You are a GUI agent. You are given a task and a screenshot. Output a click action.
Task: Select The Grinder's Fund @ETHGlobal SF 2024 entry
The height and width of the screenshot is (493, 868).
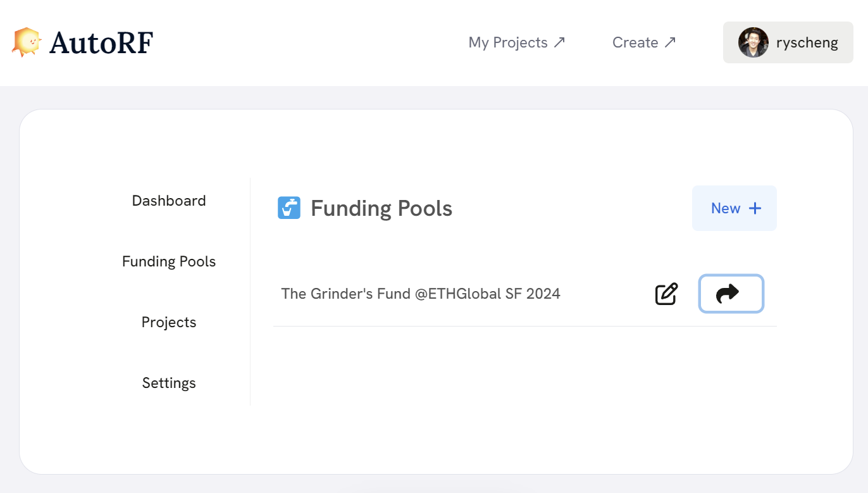[421, 294]
